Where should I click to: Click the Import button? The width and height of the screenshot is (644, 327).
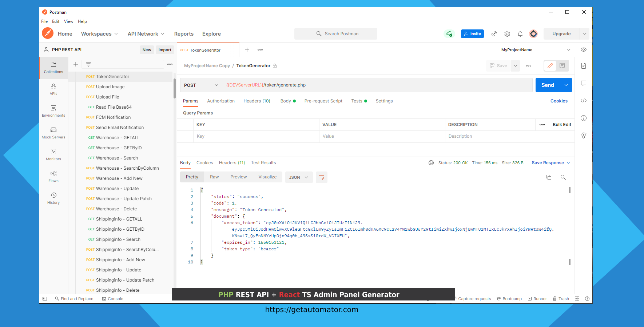(165, 50)
